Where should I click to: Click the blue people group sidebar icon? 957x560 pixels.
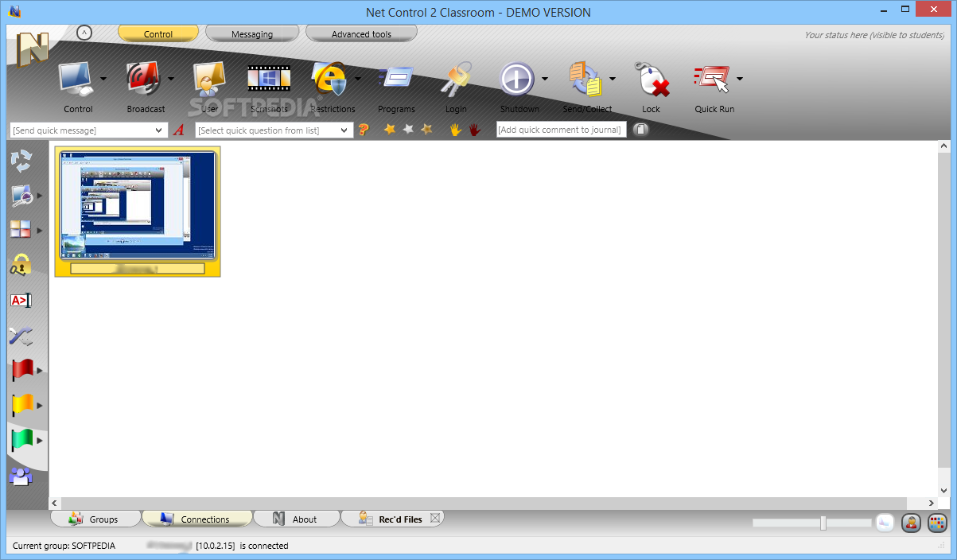click(21, 476)
